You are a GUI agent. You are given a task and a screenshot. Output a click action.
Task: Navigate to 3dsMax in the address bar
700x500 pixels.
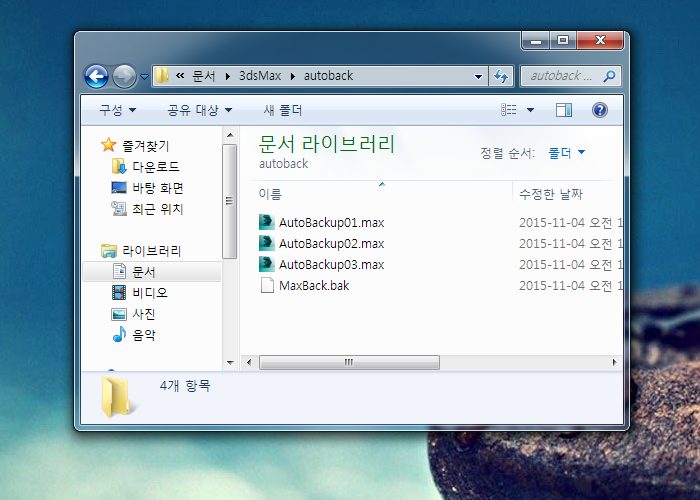click(260, 76)
